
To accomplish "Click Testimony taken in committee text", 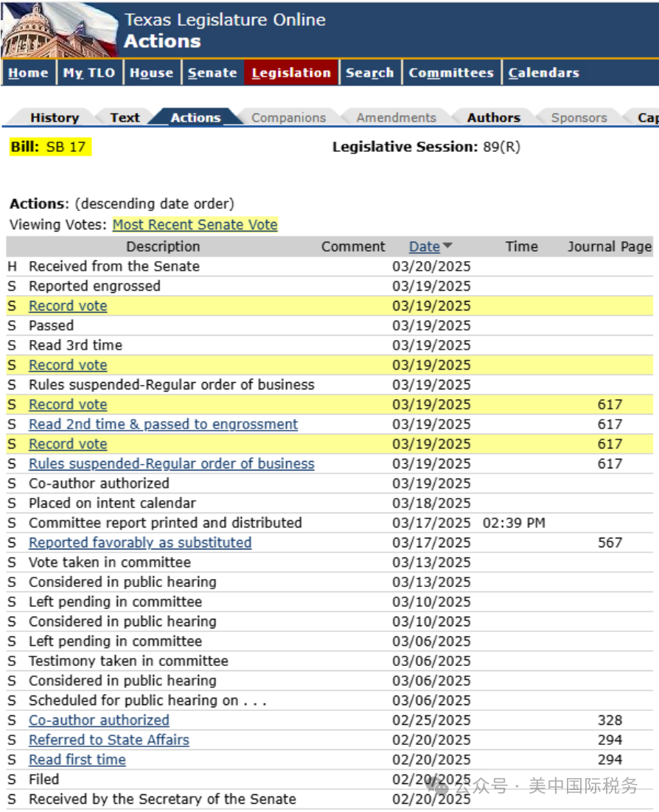I will coord(128,662).
